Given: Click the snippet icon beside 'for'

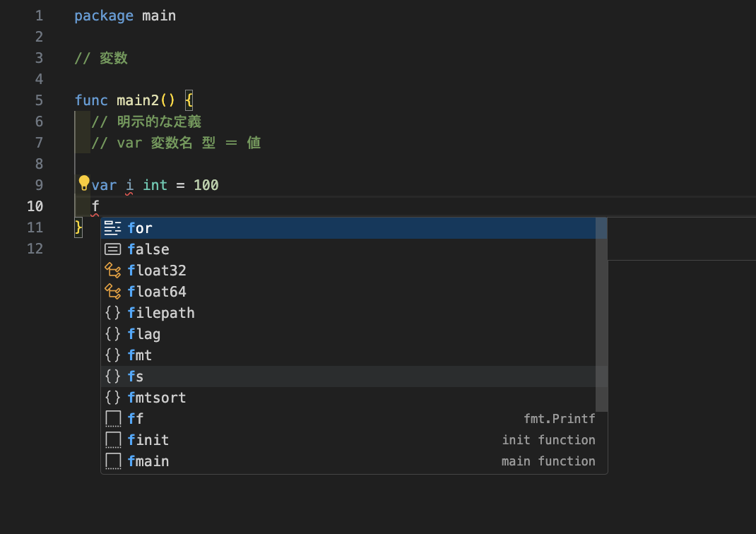Looking at the screenshot, I should click(113, 228).
